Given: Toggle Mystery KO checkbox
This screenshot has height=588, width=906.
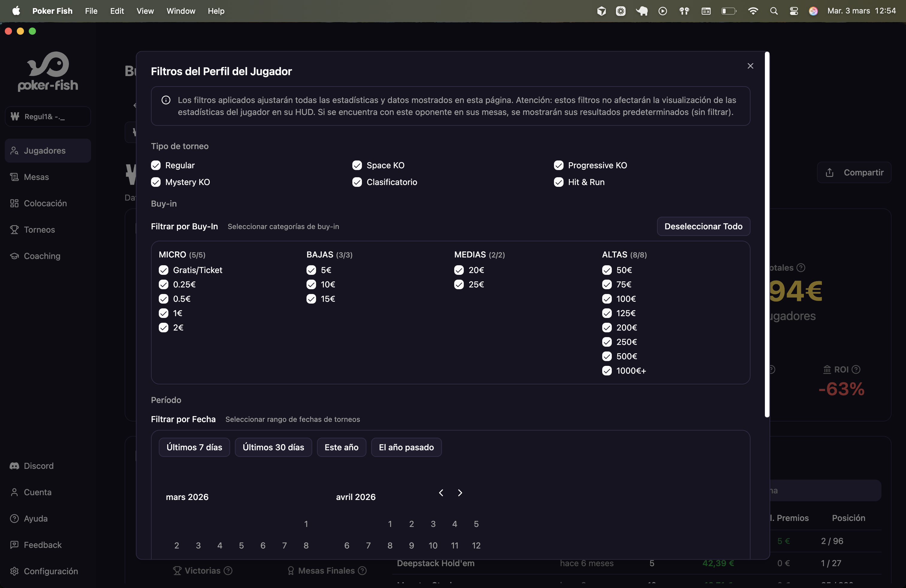Looking at the screenshot, I should [156, 182].
